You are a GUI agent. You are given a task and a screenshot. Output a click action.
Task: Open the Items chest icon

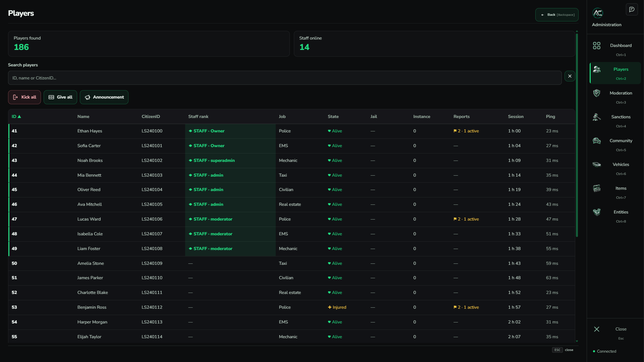click(596, 188)
